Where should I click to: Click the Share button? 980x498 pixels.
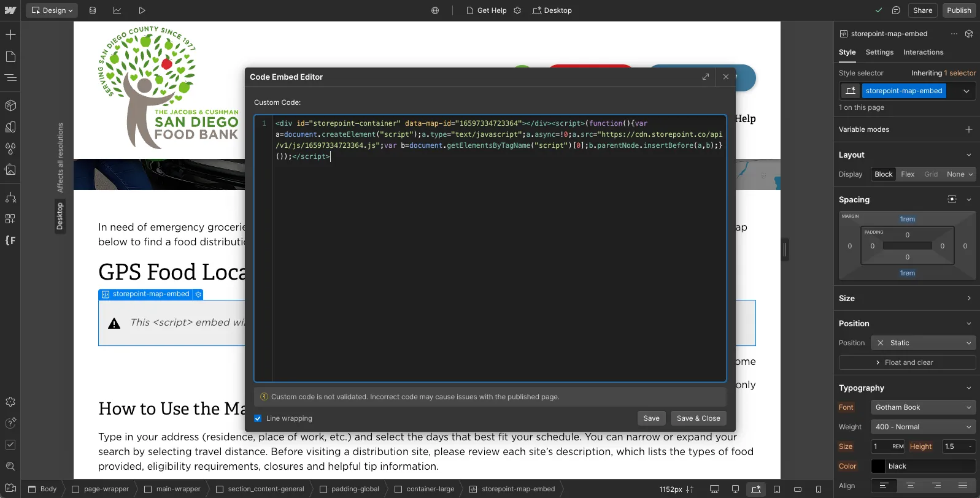[922, 10]
